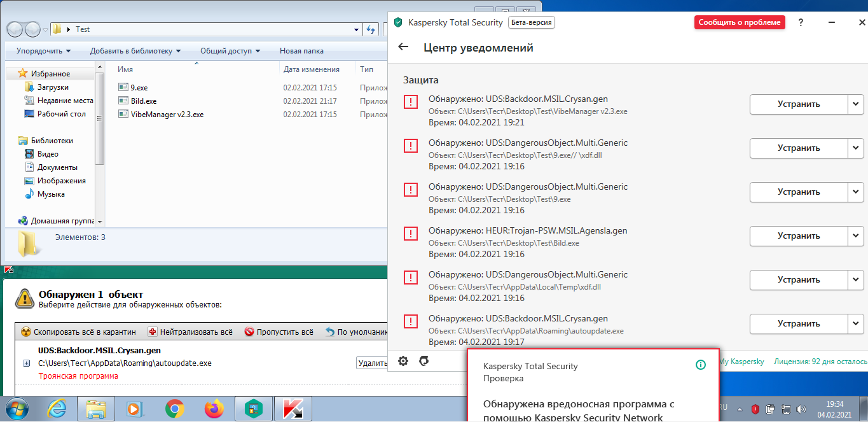The width and height of the screenshot is (868, 422).
Task: Click warning icon for VibeManager v2.3.exe detection
Action: pyautogui.click(x=411, y=102)
